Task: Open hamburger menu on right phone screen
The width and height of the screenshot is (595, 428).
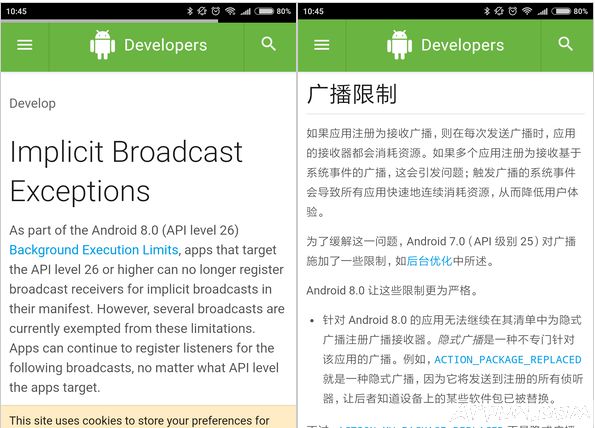Action: point(322,45)
